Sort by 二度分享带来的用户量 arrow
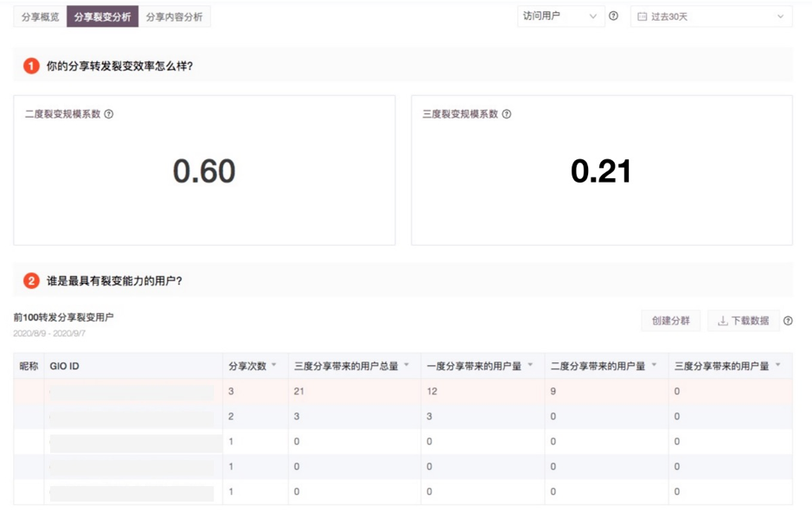The height and width of the screenshot is (519, 812). pos(654,366)
